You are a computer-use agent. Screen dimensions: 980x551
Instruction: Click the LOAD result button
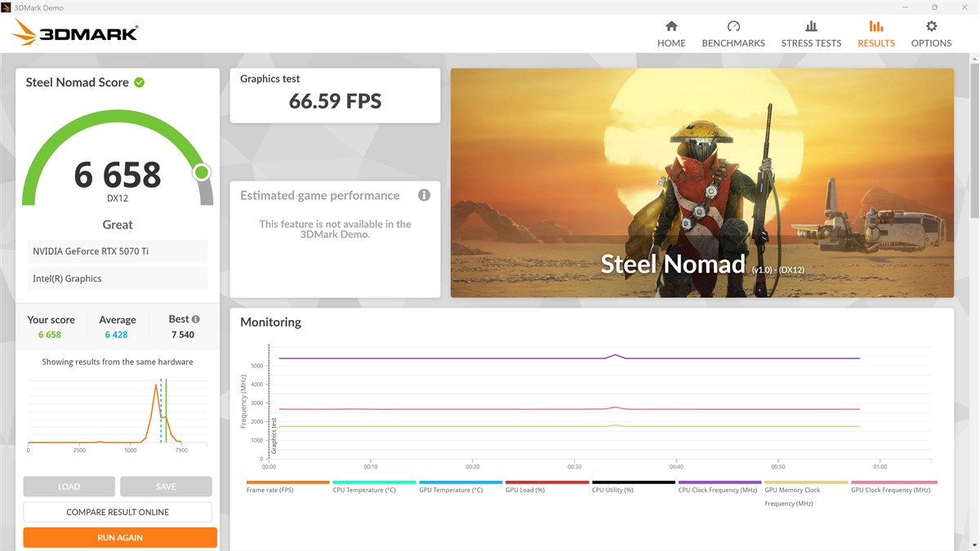point(69,487)
